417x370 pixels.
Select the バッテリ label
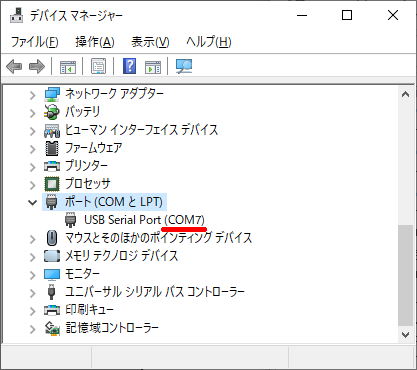click(x=82, y=112)
